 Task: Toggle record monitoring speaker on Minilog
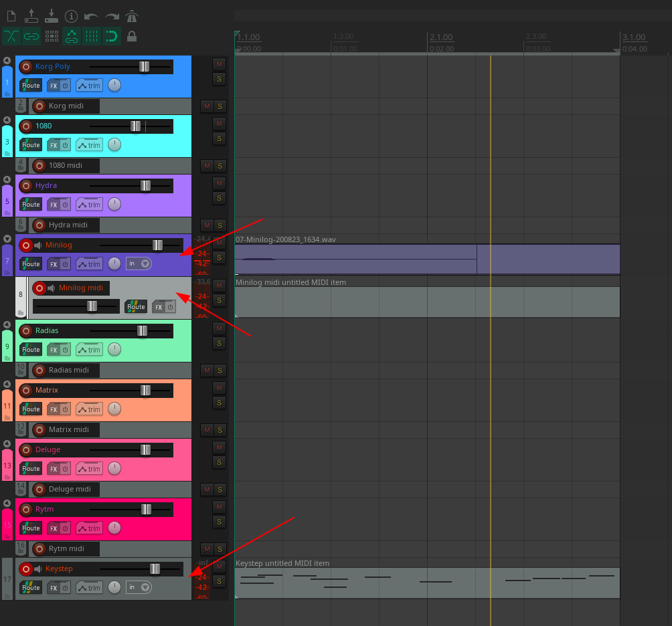[x=38, y=245]
